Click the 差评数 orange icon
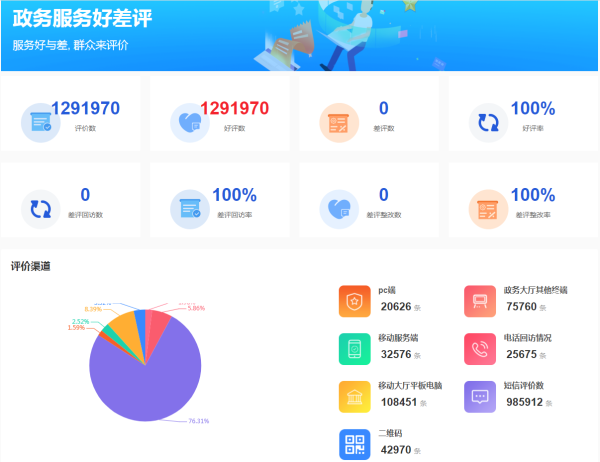This screenshot has width=600, height=462. [338, 123]
